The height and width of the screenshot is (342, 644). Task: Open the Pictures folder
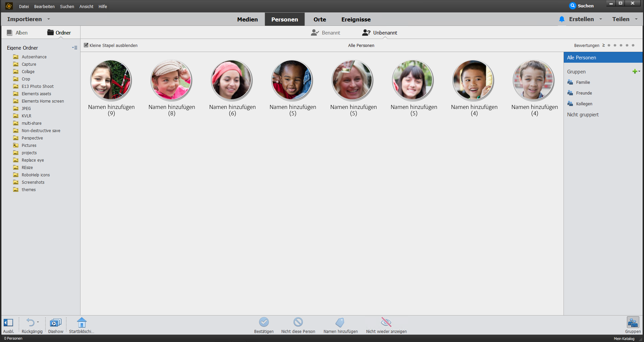29,146
